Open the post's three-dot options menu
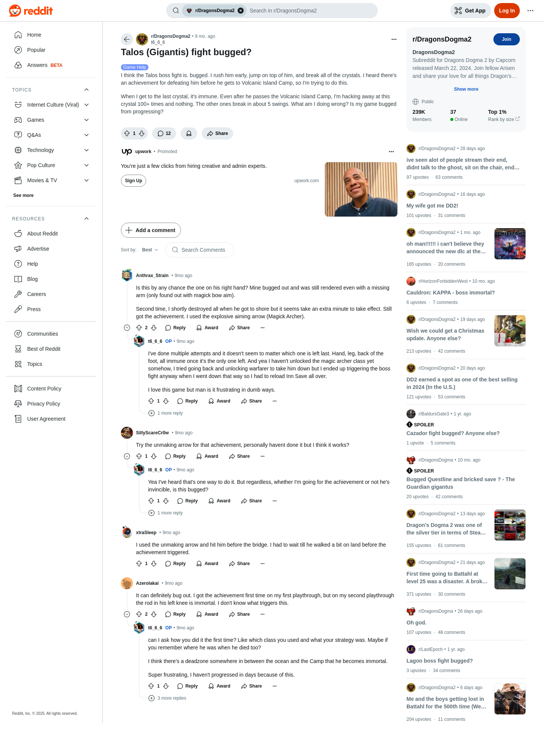The height and width of the screenshot is (756, 544). (x=394, y=39)
